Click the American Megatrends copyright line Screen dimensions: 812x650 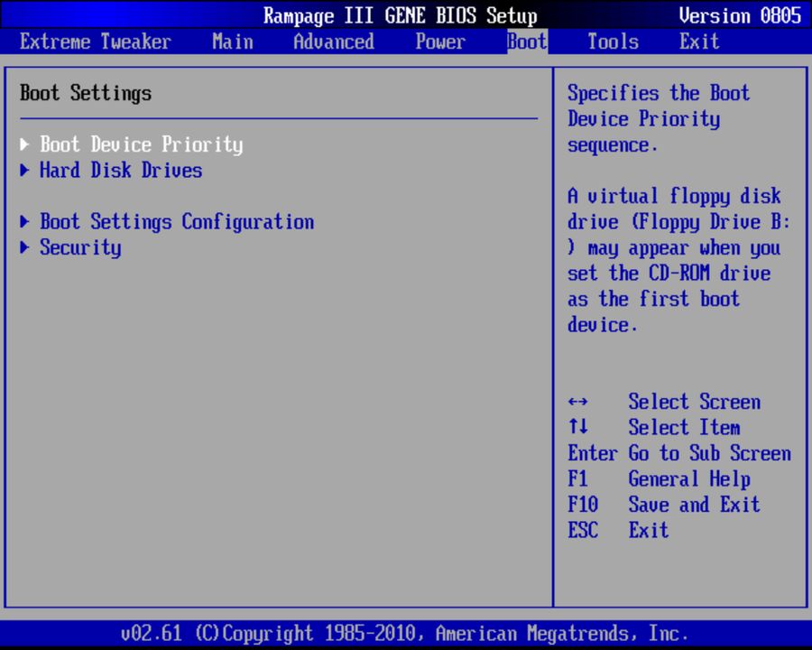pos(404,634)
